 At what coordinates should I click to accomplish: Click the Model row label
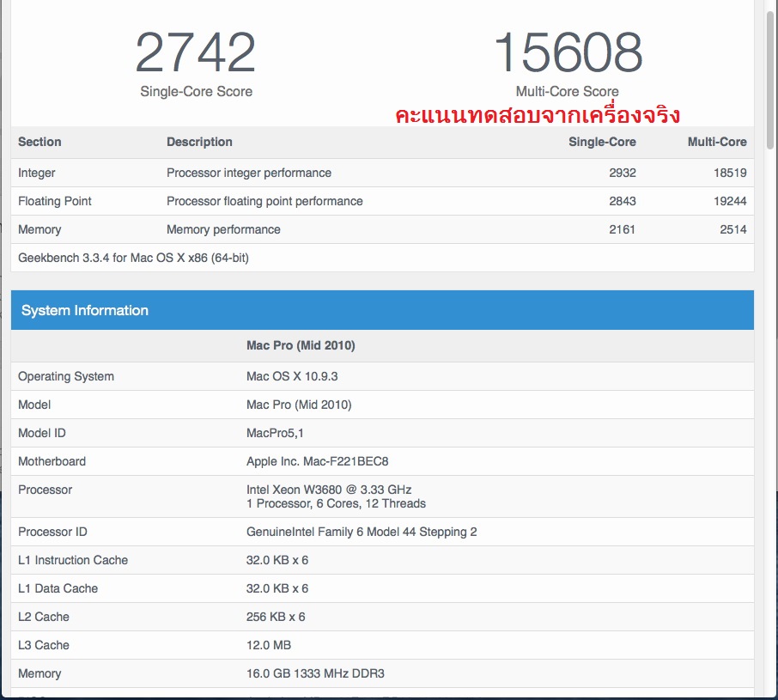click(34, 405)
